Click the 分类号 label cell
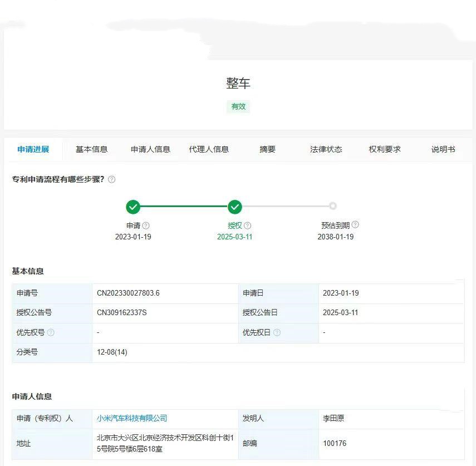This screenshot has height=466, width=476. click(x=52, y=352)
